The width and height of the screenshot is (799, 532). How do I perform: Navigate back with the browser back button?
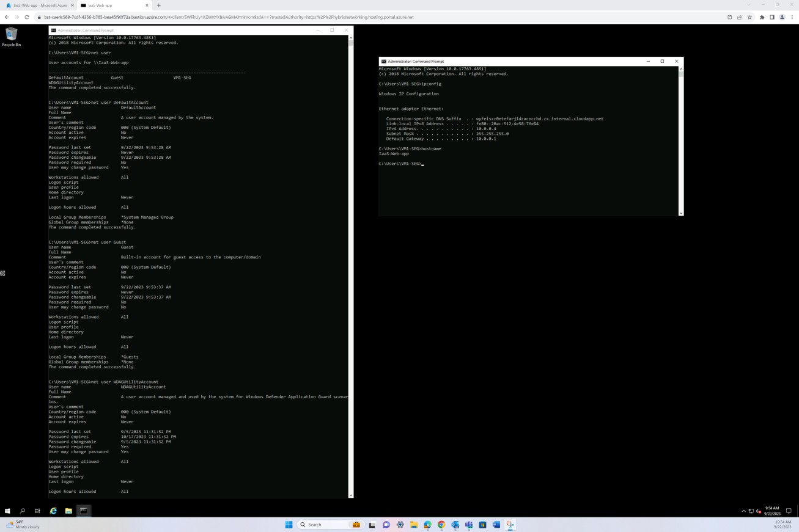coord(6,17)
